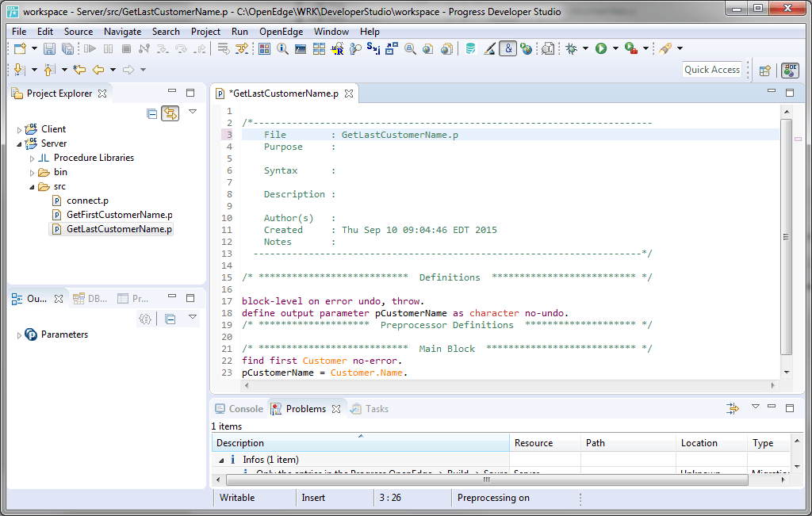The image size is (812, 516).
Task: Open the OpenEdge menu
Action: tap(281, 32)
